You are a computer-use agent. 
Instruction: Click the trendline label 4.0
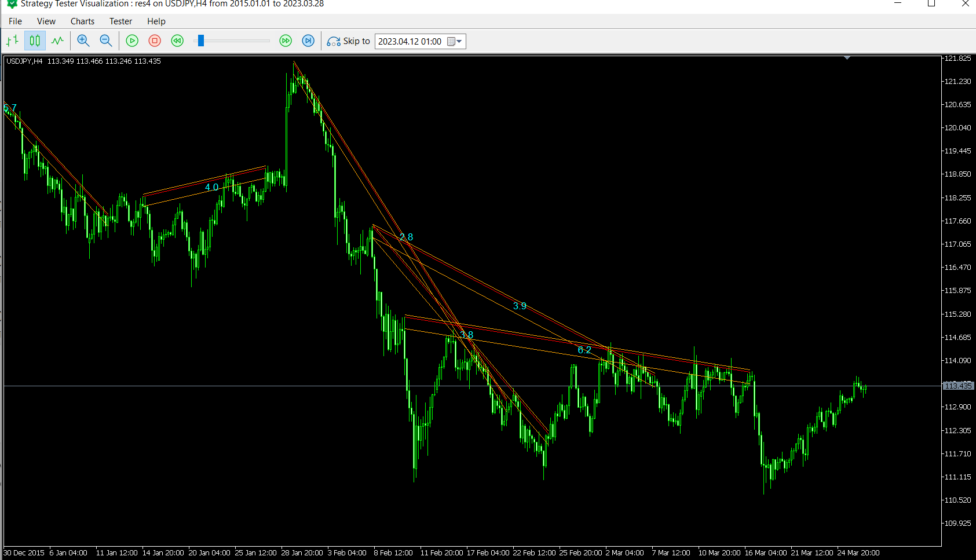tap(211, 187)
